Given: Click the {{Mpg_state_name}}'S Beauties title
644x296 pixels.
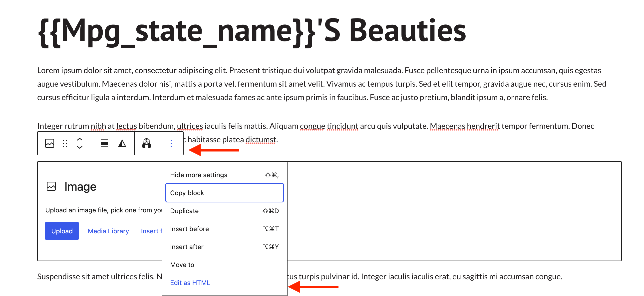Looking at the screenshot, I should [252, 31].
